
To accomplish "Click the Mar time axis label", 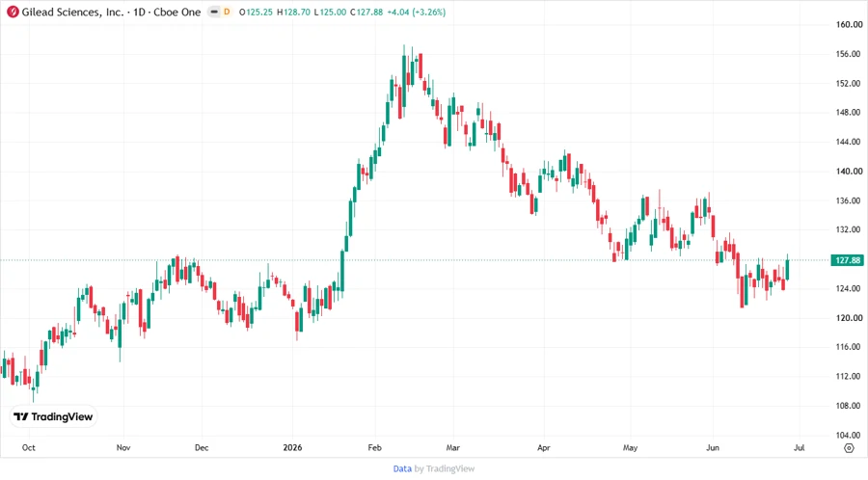I will tap(453, 447).
